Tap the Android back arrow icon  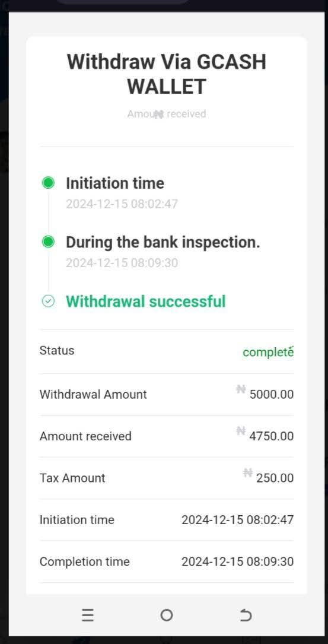pos(245,615)
